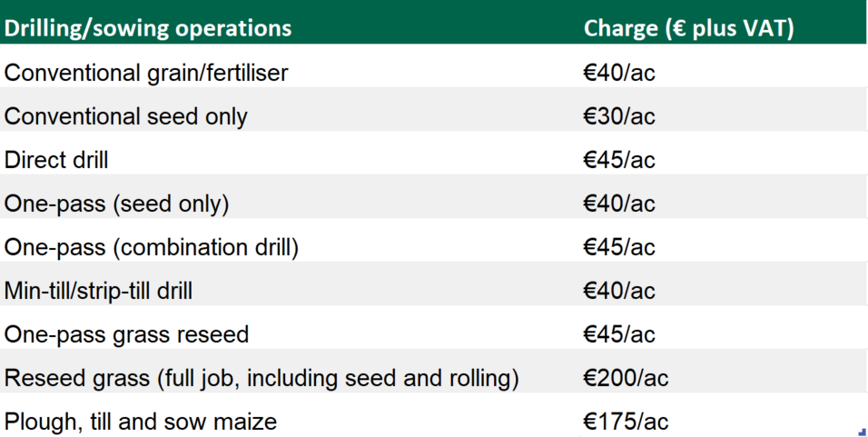Viewport: 868px width, 437px height.
Task: Click the Drilling/sowing operations column header
Action: [148, 28]
